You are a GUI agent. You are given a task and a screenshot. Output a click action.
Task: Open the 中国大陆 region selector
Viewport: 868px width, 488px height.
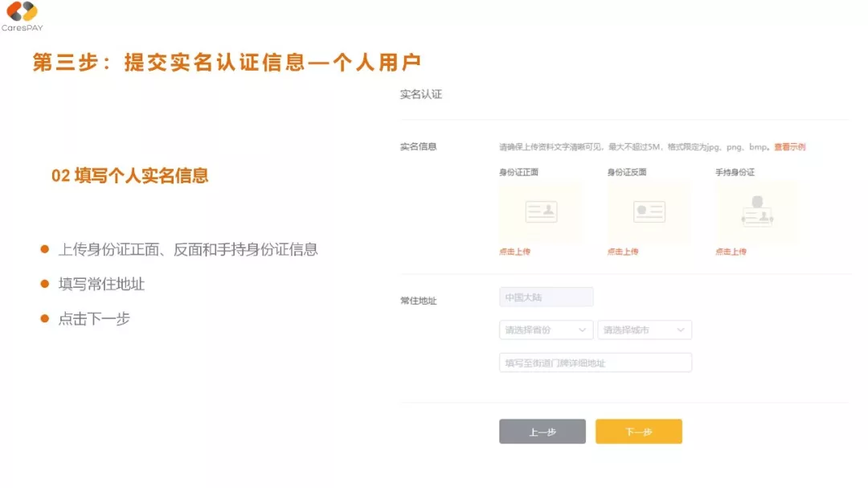pos(546,297)
